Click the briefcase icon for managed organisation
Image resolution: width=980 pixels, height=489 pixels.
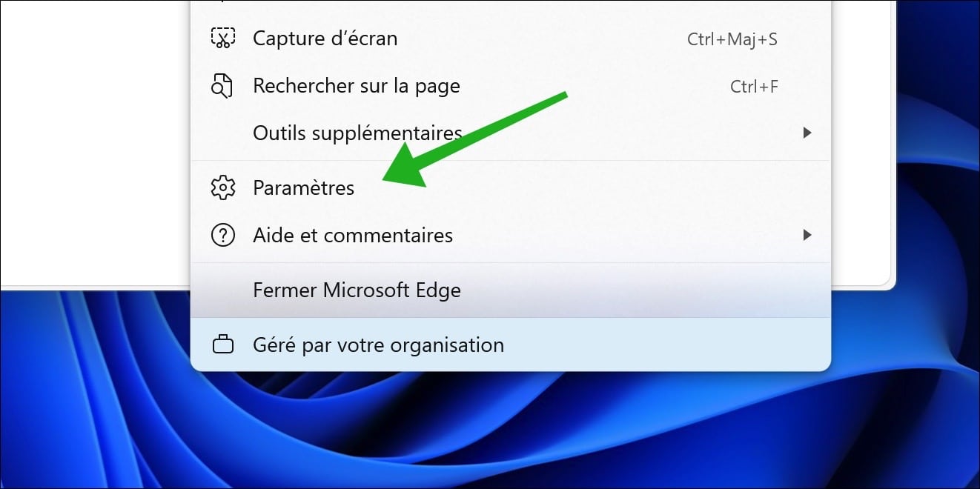click(222, 345)
